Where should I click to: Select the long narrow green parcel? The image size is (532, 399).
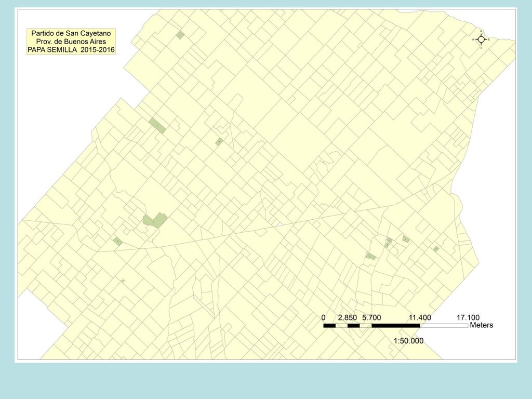[157, 126]
